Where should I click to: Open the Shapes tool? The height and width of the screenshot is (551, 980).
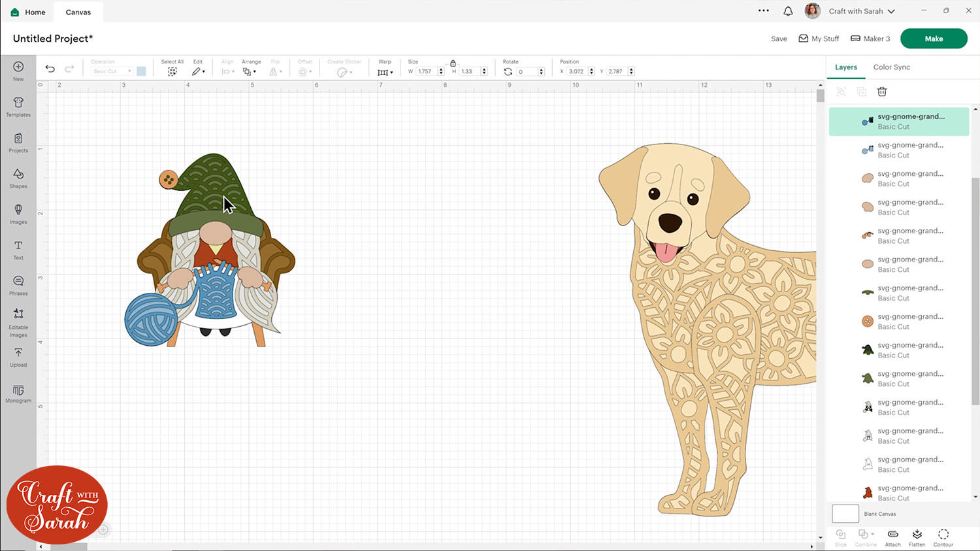coord(18,178)
